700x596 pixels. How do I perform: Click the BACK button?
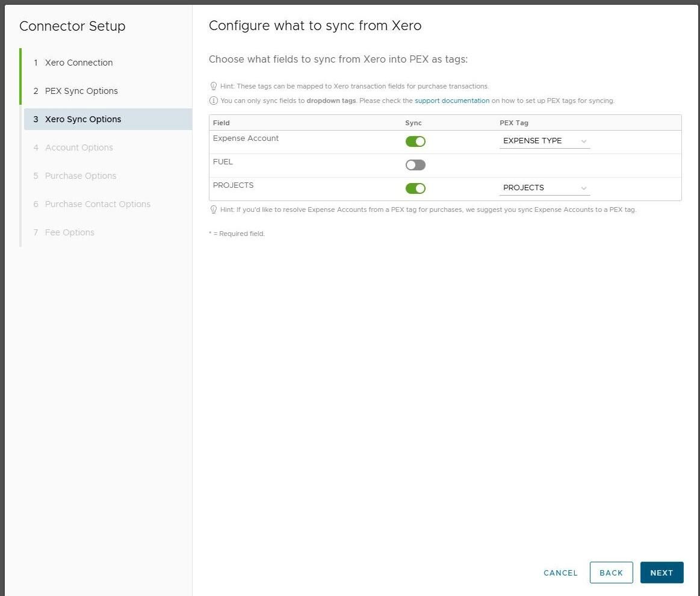coord(611,573)
